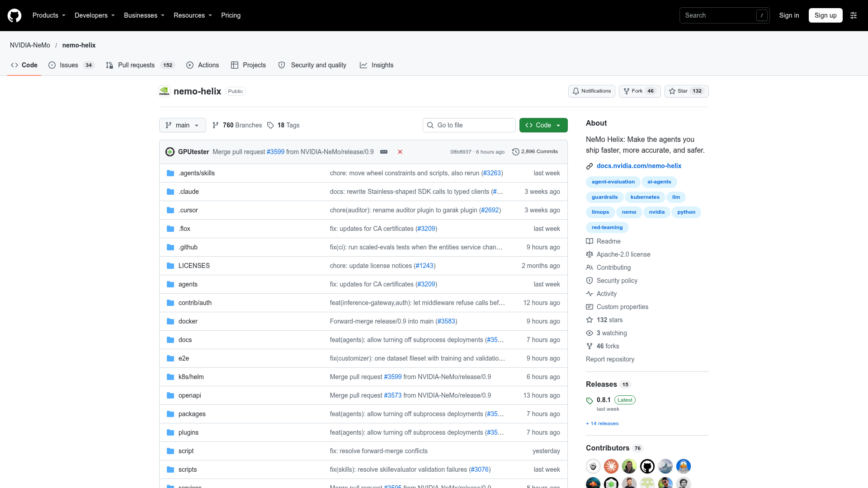The height and width of the screenshot is (488, 868).
Task: Open the + 14 releases link
Action: (602, 423)
